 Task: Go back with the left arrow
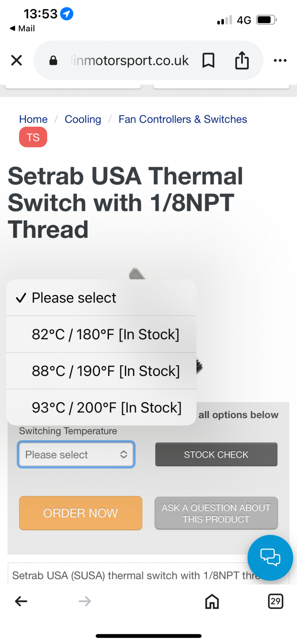[21, 601]
